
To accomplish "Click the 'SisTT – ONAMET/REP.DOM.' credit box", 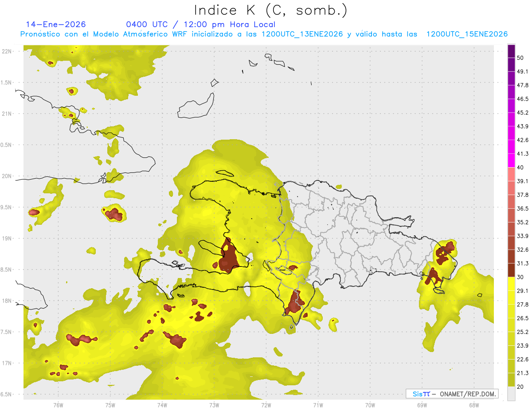I will pos(452,394).
